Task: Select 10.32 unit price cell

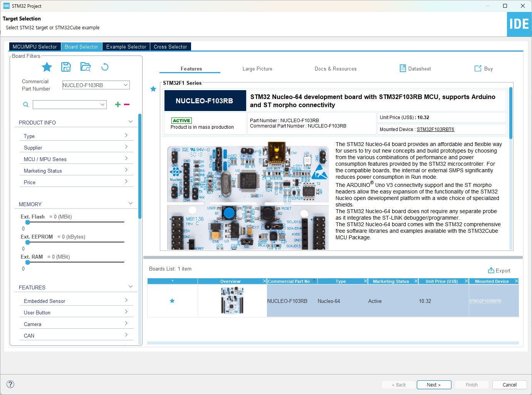Action: click(443, 301)
